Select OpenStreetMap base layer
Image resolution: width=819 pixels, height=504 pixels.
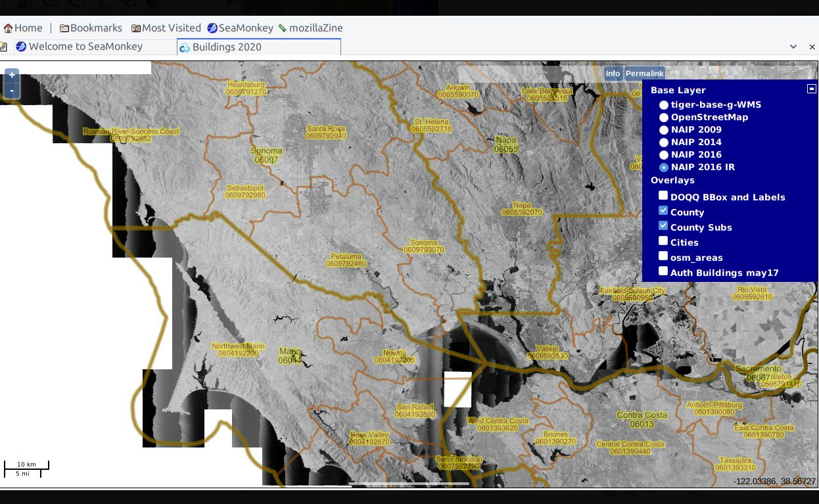point(664,118)
